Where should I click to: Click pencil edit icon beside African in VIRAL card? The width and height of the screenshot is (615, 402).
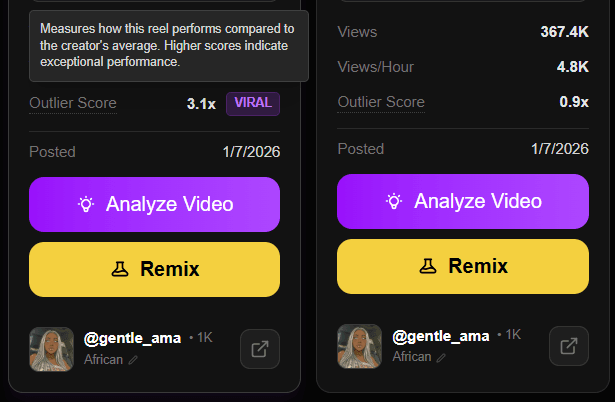[x=133, y=360]
